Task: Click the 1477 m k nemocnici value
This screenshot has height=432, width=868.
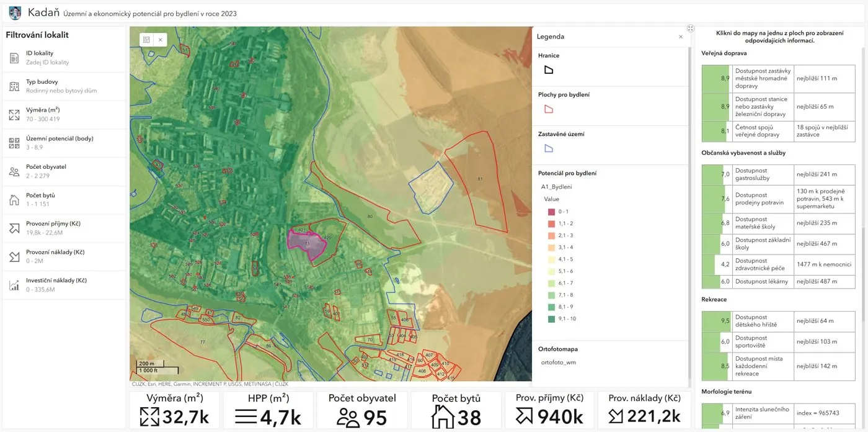Action: [x=824, y=264]
